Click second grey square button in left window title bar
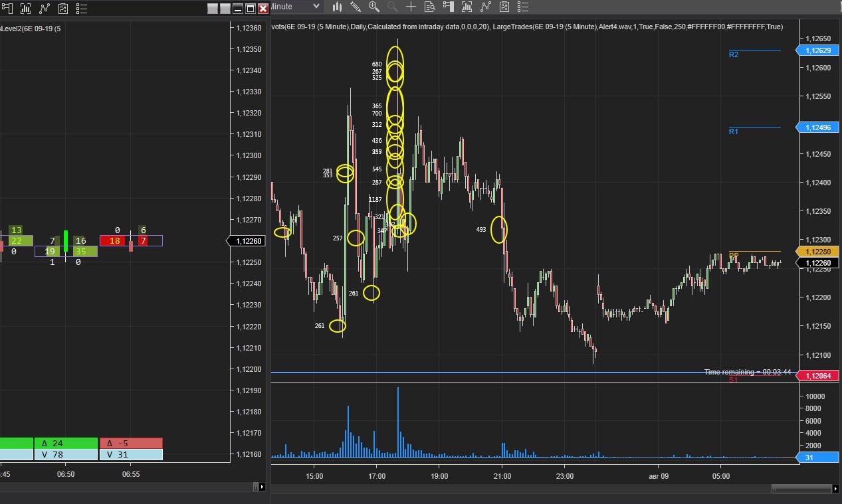 [x=225, y=8]
